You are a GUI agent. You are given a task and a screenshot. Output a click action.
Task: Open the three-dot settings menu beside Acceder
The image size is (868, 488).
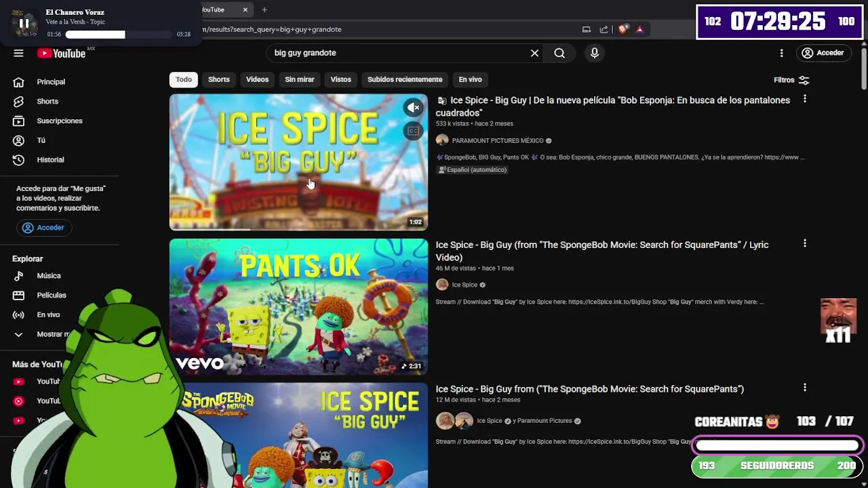point(781,53)
